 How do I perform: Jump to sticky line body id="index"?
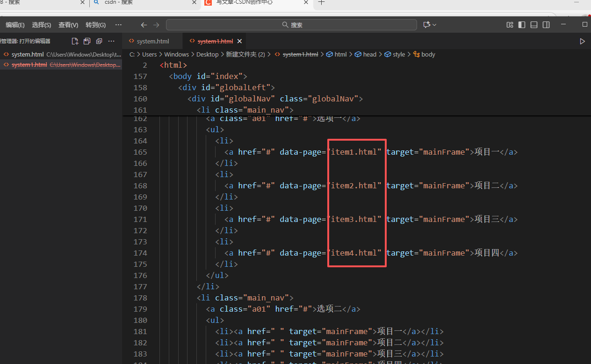tap(208, 76)
